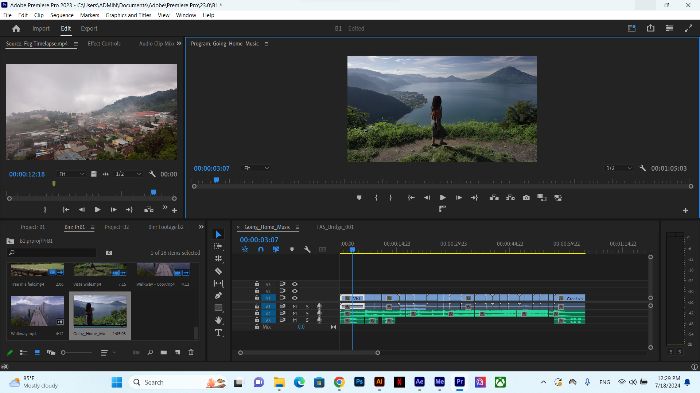Open bin sort icons dropdown
700x393 pixels.
[x=107, y=352]
